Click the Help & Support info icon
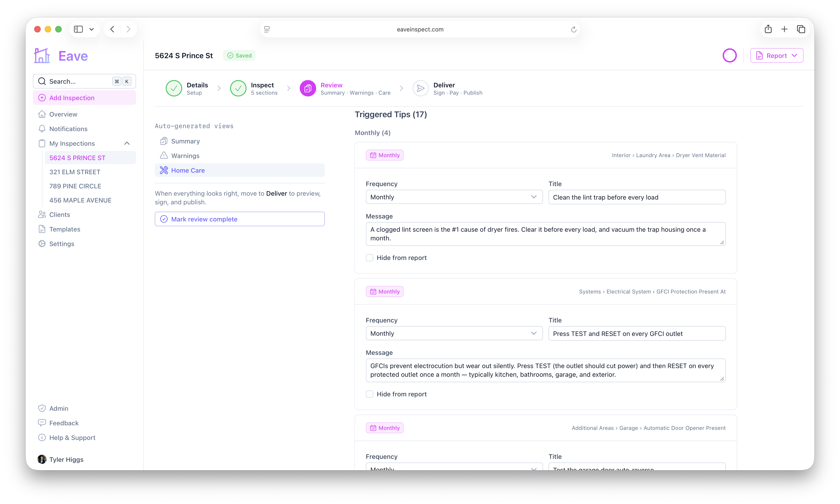The width and height of the screenshot is (840, 504). click(42, 437)
